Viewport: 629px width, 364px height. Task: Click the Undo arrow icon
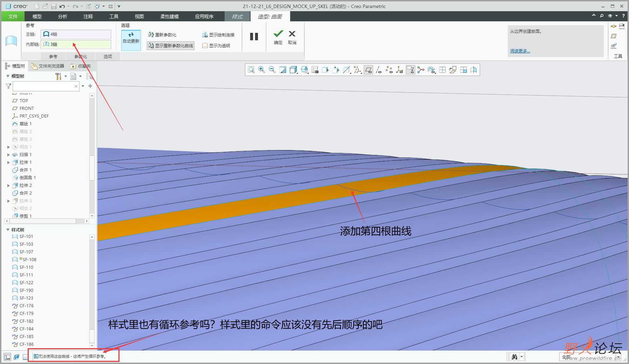(62, 6)
